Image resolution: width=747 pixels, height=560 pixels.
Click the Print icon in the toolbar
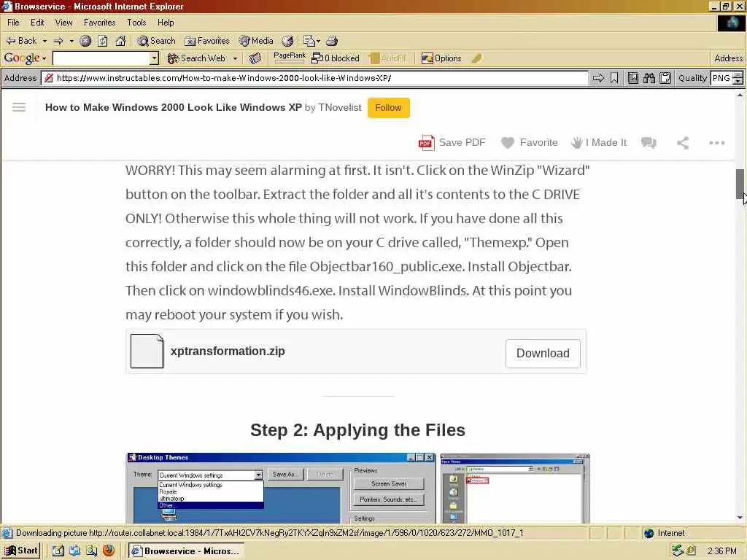click(332, 41)
